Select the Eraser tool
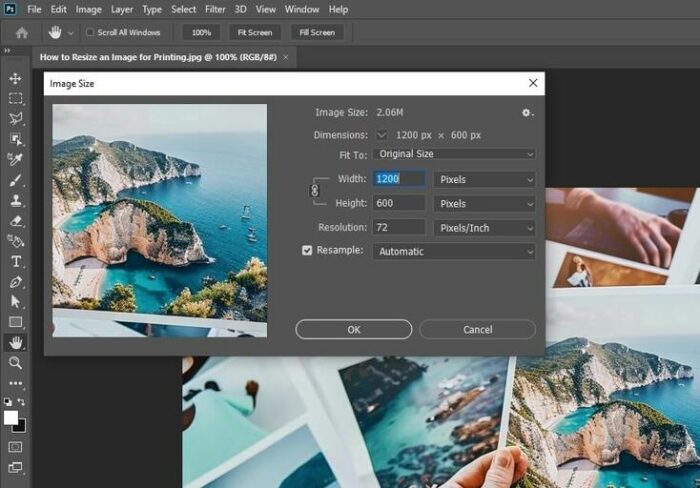700x488 pixels. (15, 221)
